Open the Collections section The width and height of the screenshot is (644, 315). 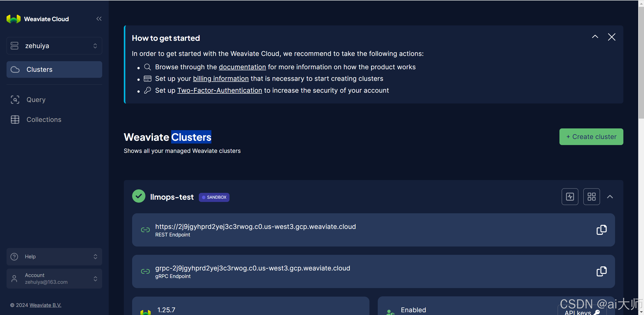44,120
